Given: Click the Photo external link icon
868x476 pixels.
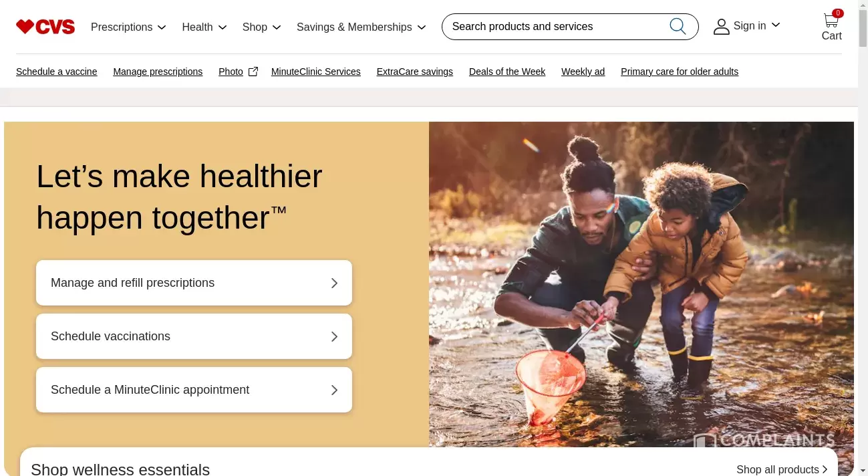Looking at the screenshot, I should click(x=253, y=72).
